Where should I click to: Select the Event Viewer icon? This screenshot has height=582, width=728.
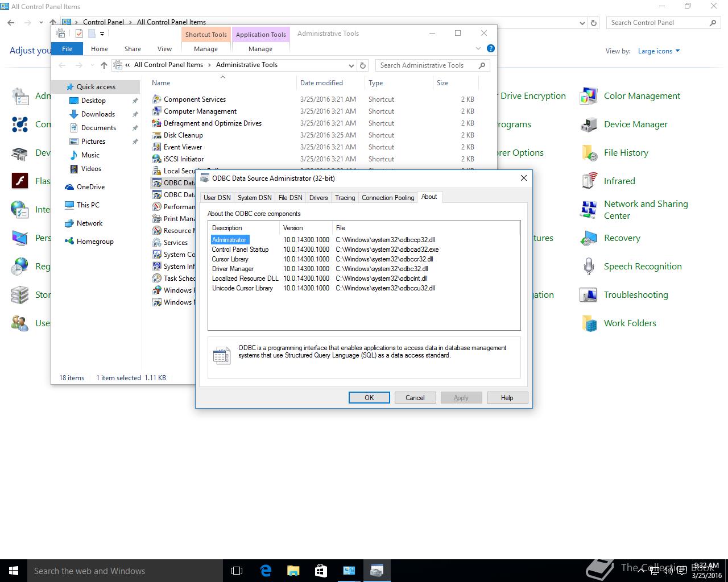[x=157, y=147]
